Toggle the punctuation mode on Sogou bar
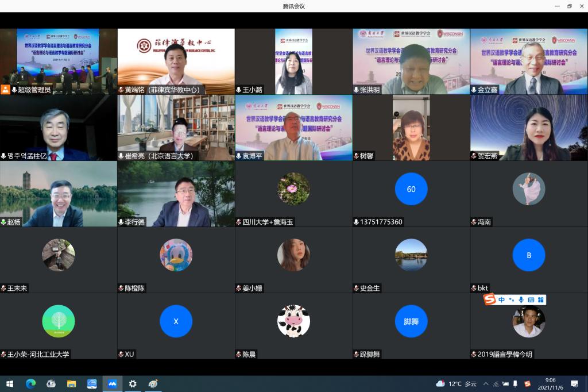The height and width of the screenshot is (392, 588). [x=511, y=299]
